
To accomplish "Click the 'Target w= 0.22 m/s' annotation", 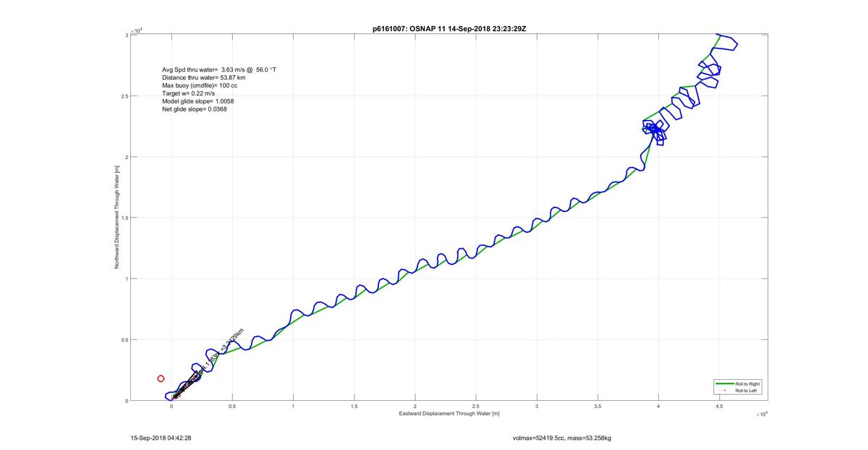I will pos(188,93).
